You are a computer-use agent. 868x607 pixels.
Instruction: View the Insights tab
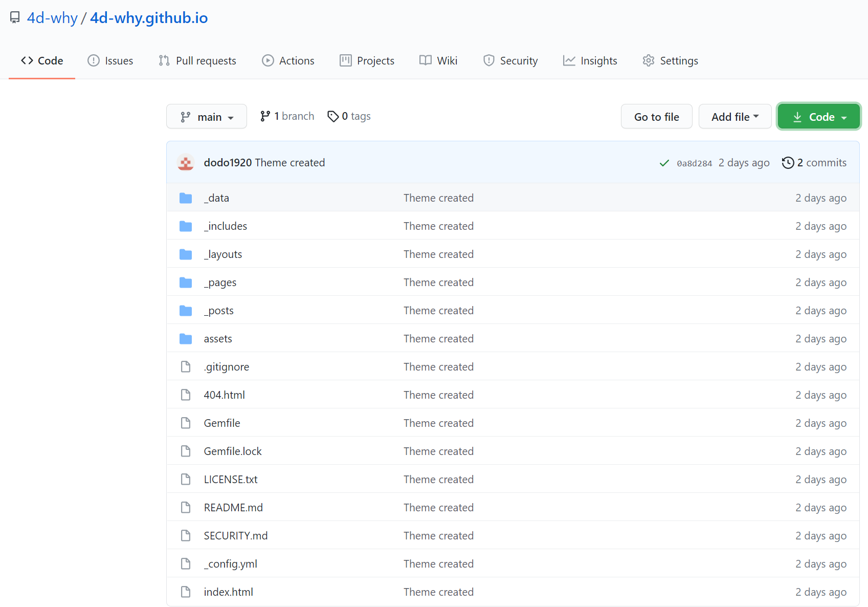click(x=590, y=61)
